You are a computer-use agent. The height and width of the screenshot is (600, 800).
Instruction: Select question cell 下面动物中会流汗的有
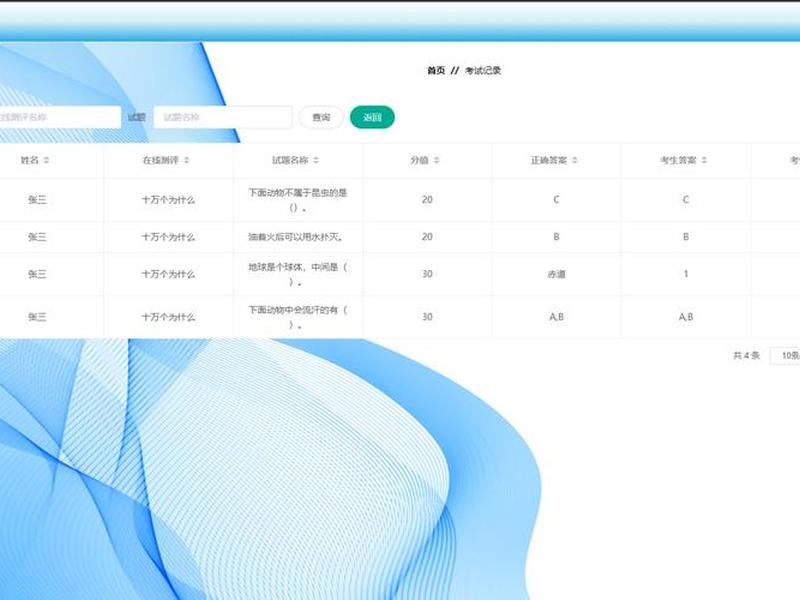click(x=298, y=317)
